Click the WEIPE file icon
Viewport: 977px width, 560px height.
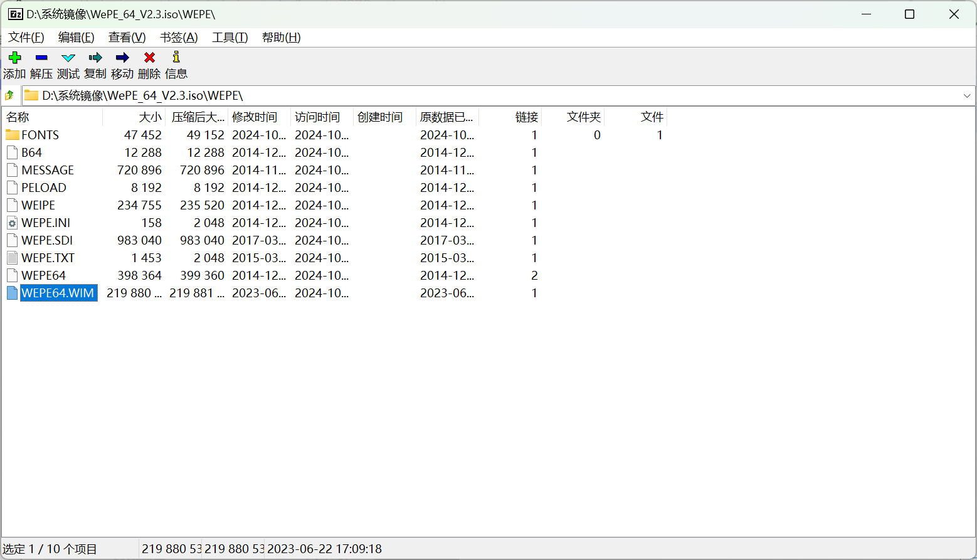pos(12,205)
